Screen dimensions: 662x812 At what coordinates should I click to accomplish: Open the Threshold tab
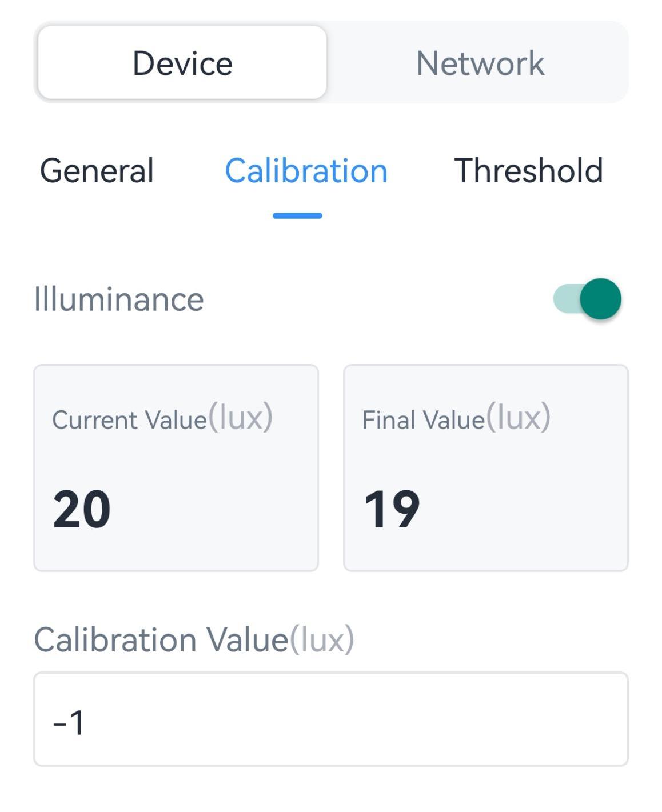click(528, 170)
